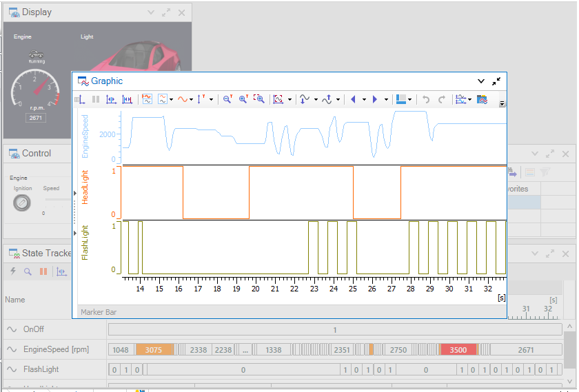Image resolution: width=579 pixels, height=392 pixels.
Task: Open dropdown beside legend position icon
Action: point(410,100)
